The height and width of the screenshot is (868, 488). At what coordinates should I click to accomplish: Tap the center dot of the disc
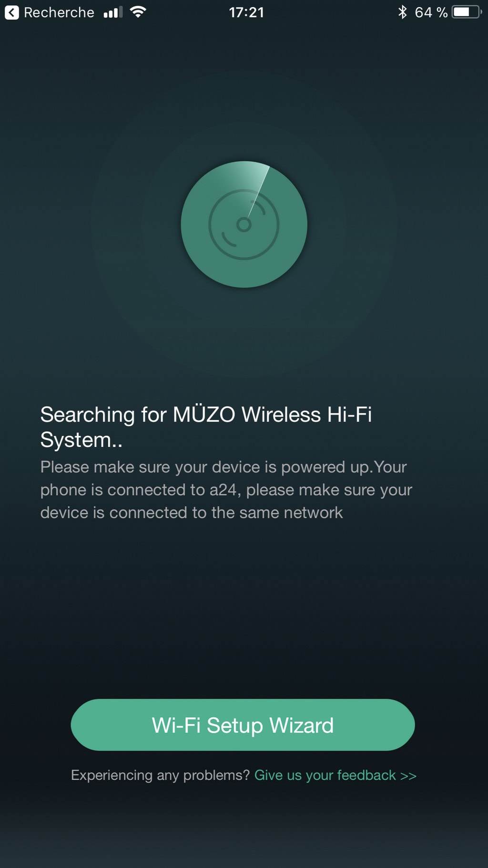[244, 225]
